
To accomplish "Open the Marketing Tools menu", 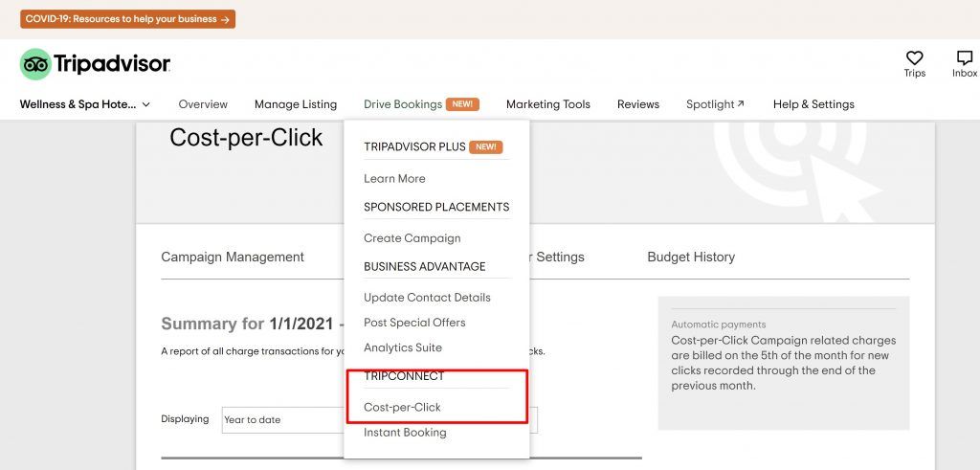I will pos(547,104).
